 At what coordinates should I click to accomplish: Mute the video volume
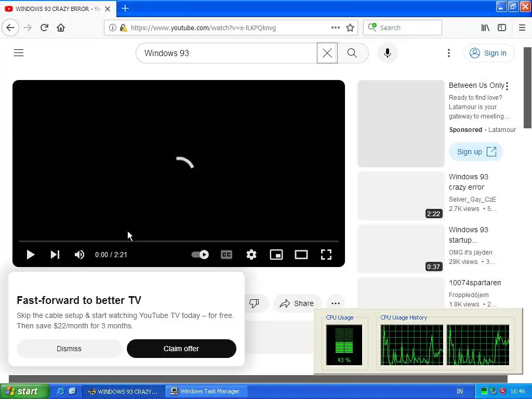[x=79, y=255]
